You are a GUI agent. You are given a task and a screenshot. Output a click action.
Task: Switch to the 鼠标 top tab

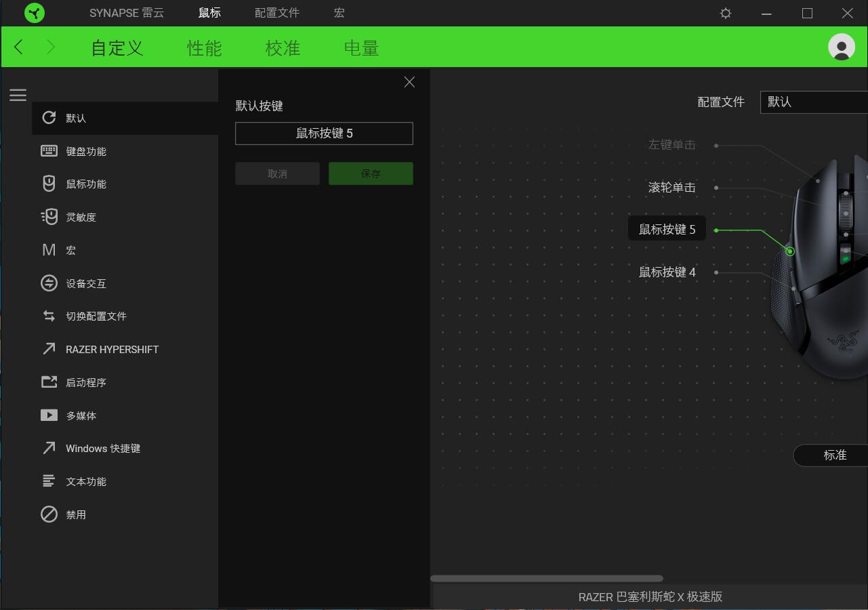click(x=209, y=13)
